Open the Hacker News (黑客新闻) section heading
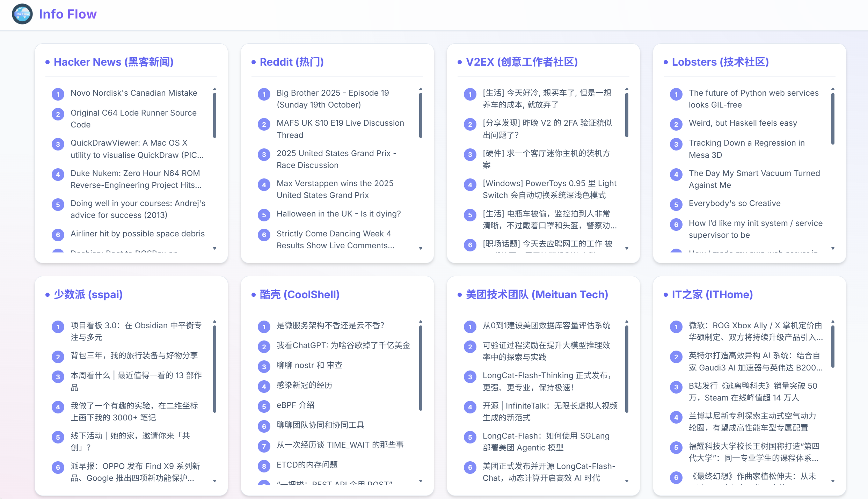The image size is (868, 499). pos(114,62)
